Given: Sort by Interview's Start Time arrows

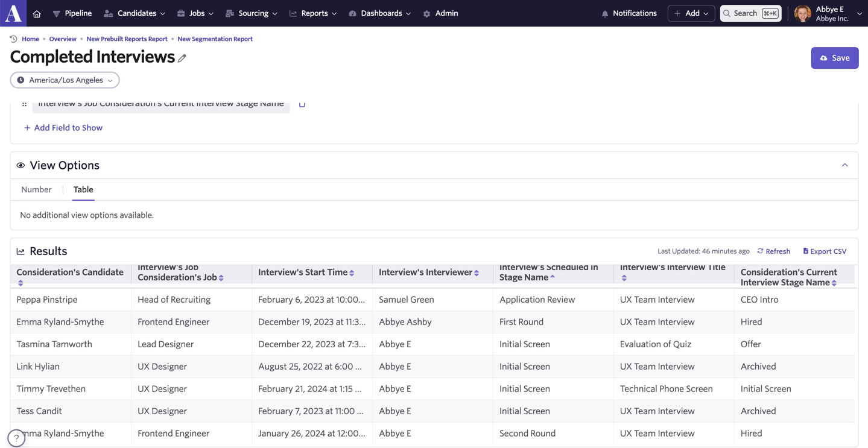Looking at the screenshot, I should 352,273.
